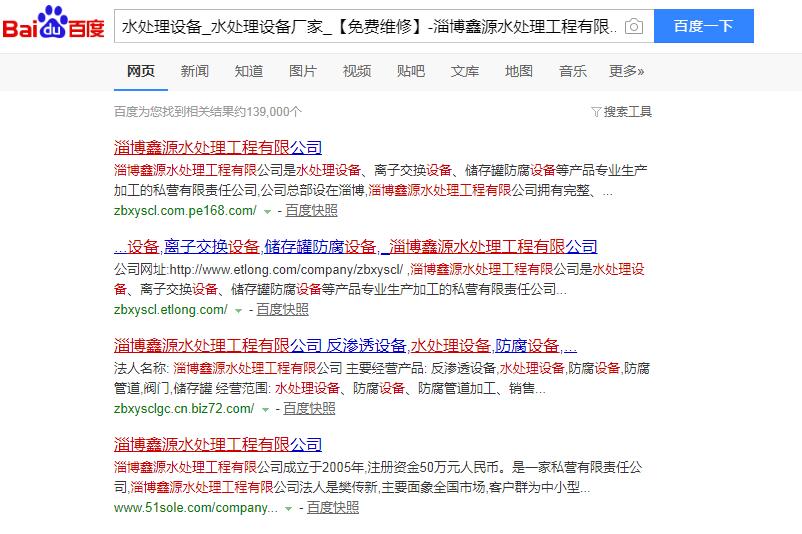Open result title containing 反渗透设备

(x=345, y=346)
